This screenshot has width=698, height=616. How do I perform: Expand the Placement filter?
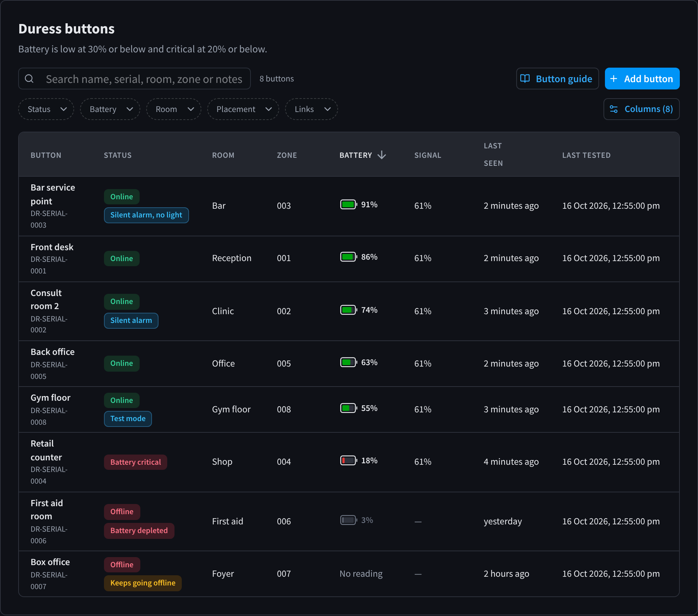[x=243, y=109]
